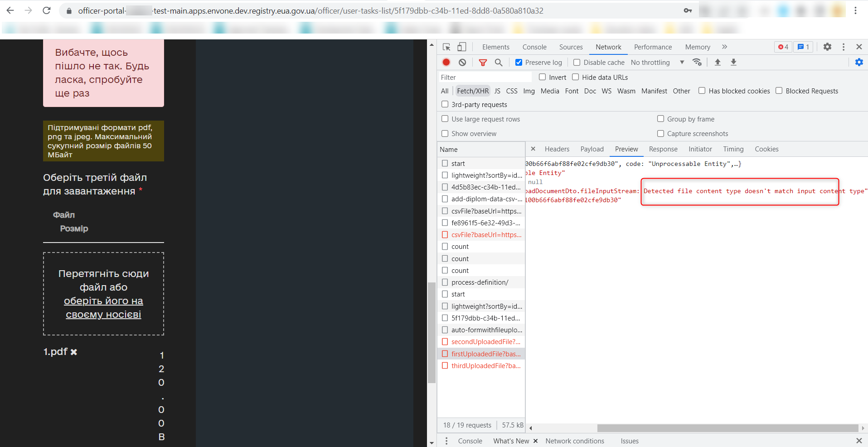The height and width of the screenshot is (447, 868).
Task: Check 3rd-party requests
Action: coord(445,104)
